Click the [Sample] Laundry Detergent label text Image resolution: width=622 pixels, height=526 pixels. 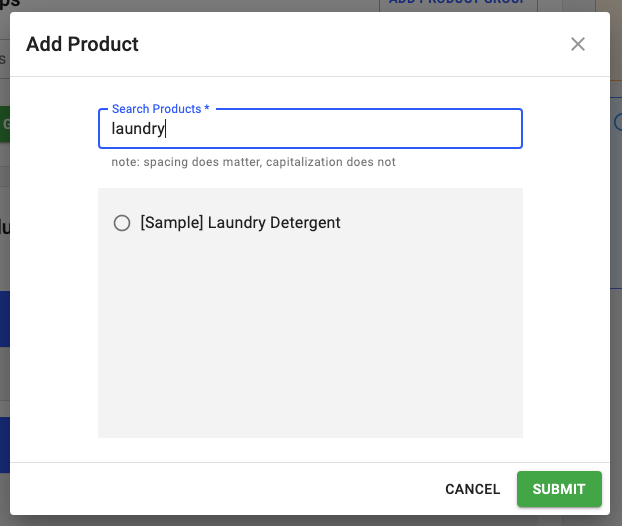point(240,223)
